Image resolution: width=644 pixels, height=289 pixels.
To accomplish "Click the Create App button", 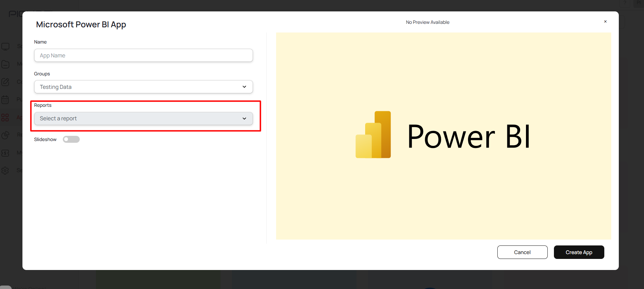I will pos(579,252).
